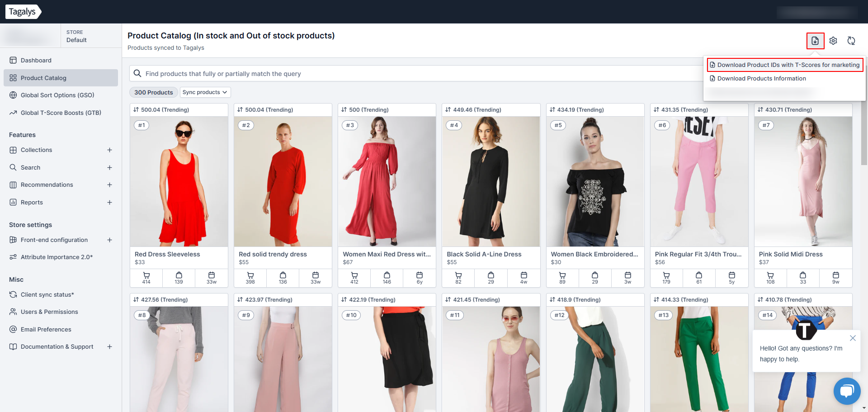Expand Documentation & Support
Screen dimensions: 868x412
[x=109, y=346]
